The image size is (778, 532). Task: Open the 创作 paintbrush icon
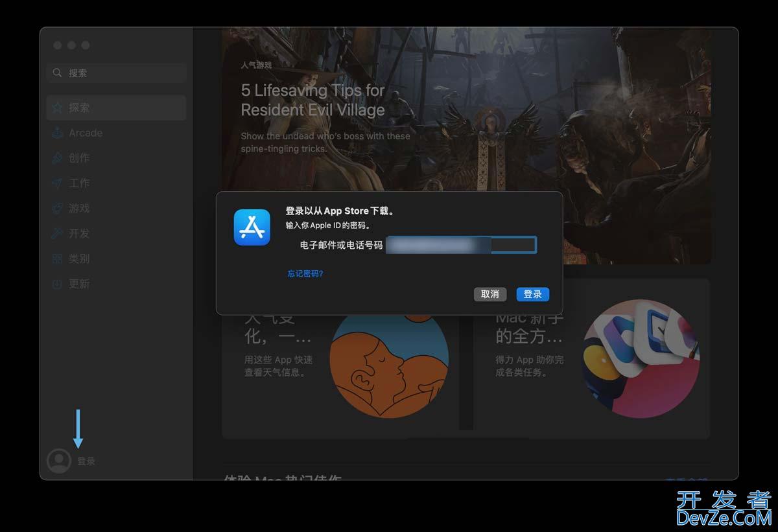tap(58, 158)
